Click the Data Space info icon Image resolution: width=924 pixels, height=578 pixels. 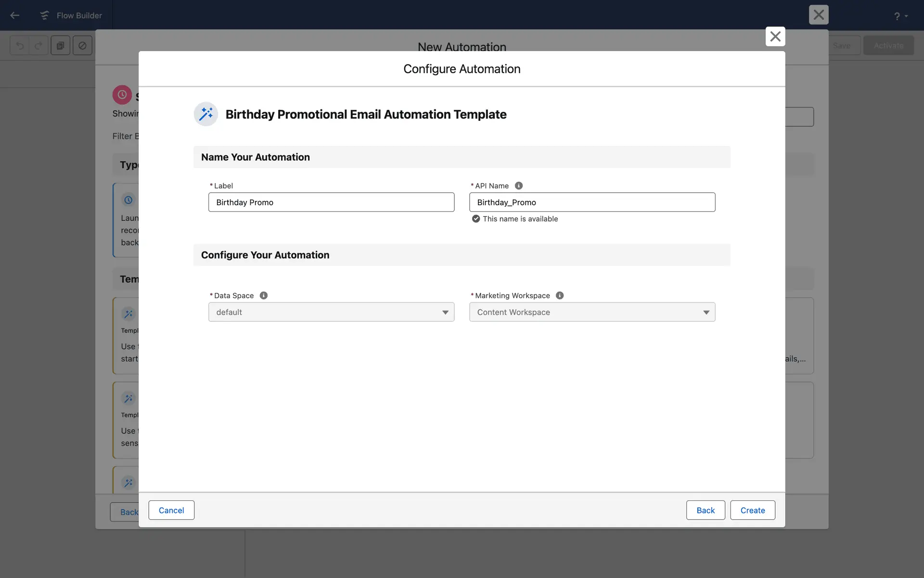264,296
